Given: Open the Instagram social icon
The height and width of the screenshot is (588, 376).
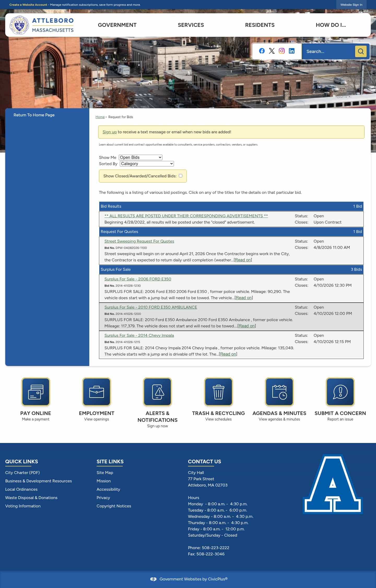Looking at the screenshot, I should (282, 51).
